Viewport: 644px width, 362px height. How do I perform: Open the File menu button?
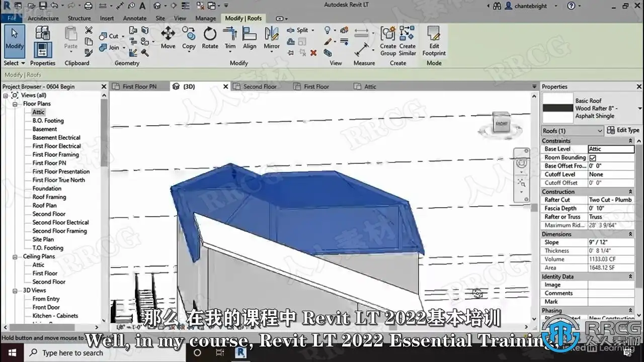[12, 19]
